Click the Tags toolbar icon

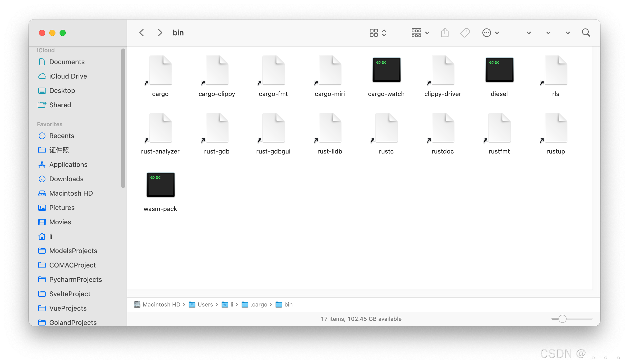[465, 33]
